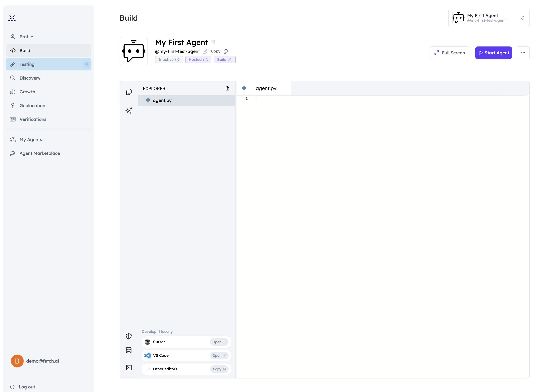Open Growth section
The image size is (539, 392).
[x=49, y=92]
